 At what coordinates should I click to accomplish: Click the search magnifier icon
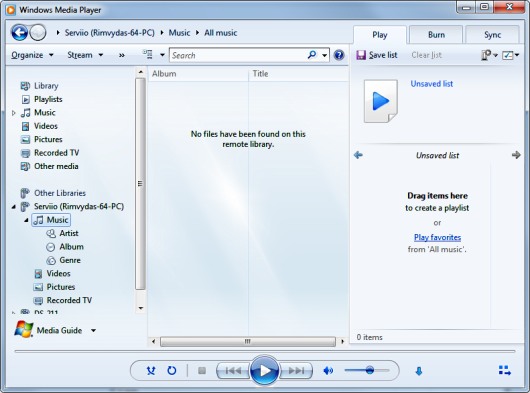click(x=312, y=55)
